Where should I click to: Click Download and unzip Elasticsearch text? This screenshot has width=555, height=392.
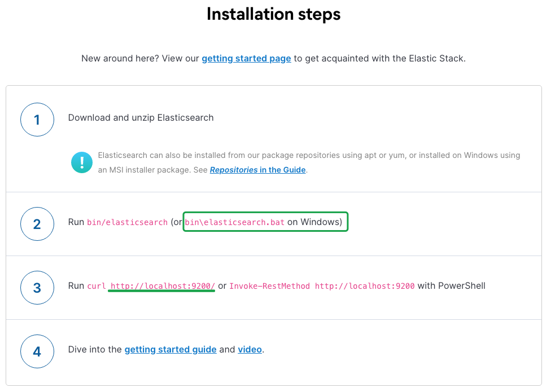point(141,118)
